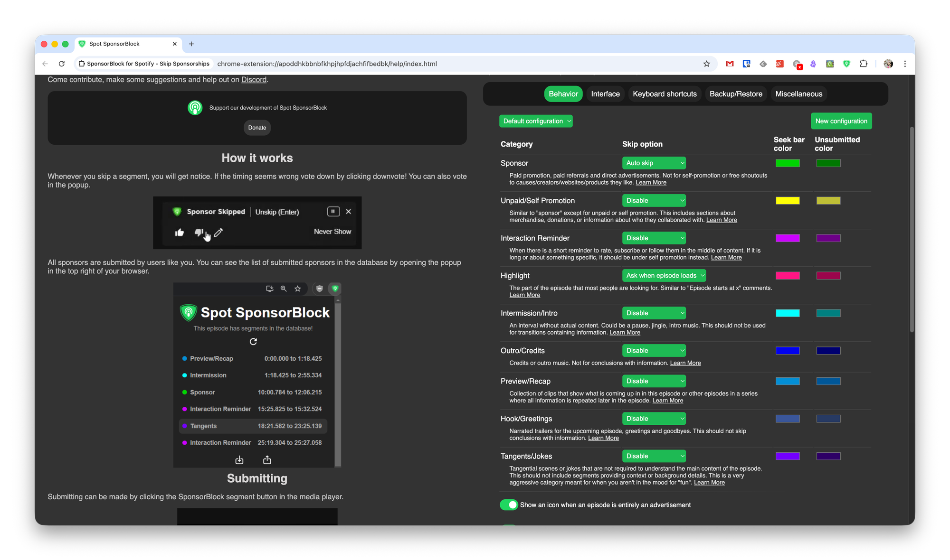Screen dimensions: 950x560
Task: Click the pencil edit segment icon
Action: (x=218, y=233)
